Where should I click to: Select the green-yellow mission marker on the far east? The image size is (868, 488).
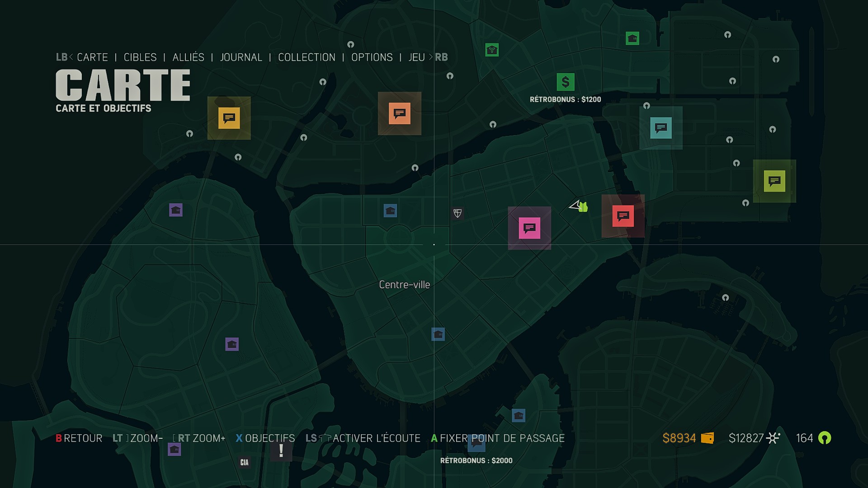(774, 181)
